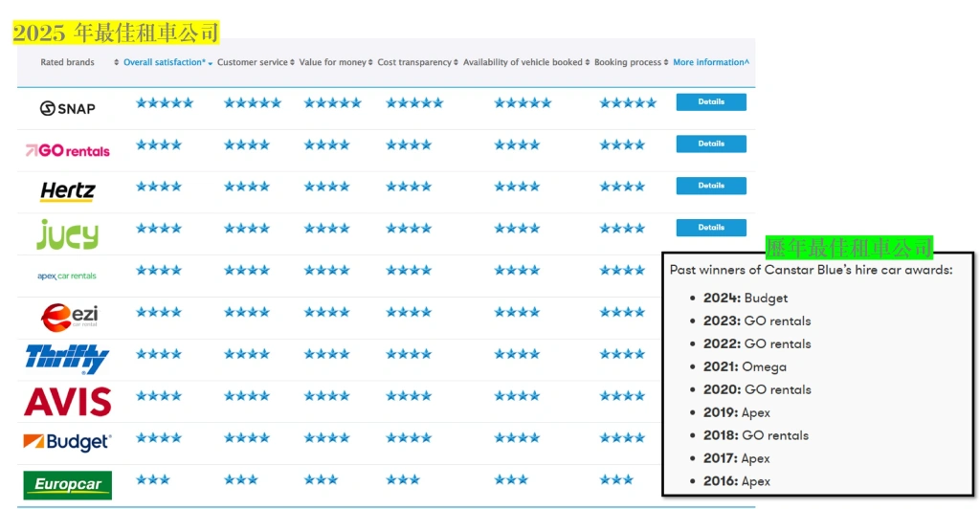Click the Thrifty brand logo
Image resolution: width=980 pixels, height=509 pixels.
click(67, 359)
